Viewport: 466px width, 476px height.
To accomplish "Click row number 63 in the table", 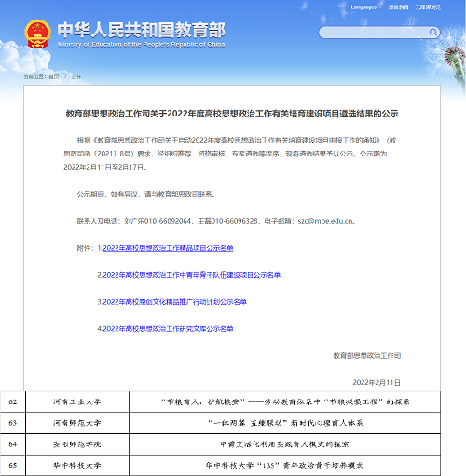I will click(x=13, y=423).
